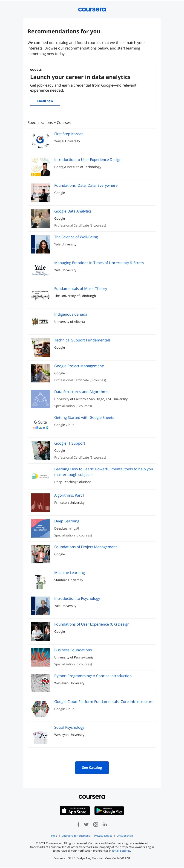Click the Instagram icon in footer
184x868 pixels.
point(95,824)
